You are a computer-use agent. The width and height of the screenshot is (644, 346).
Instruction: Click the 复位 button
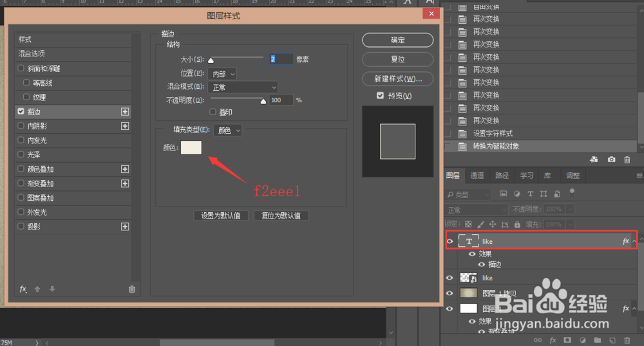tap(397, 59)
